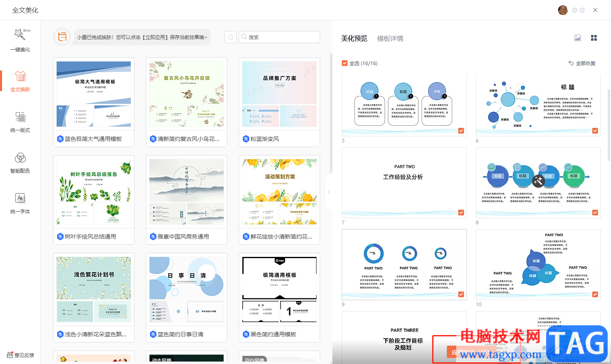Viewport: 611px width, 364px height.
Task: Switch to the 模板详情 tab
Action: (x=390, y=38)
